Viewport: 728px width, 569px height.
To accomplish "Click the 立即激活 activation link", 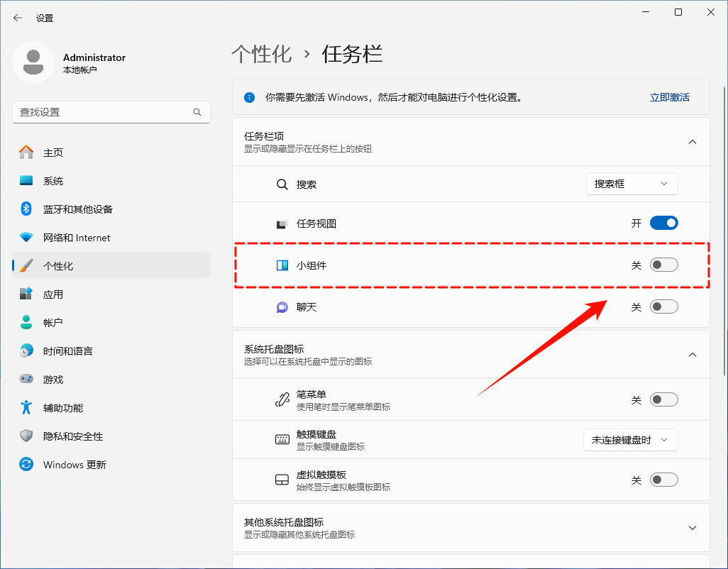I will 669,97.
